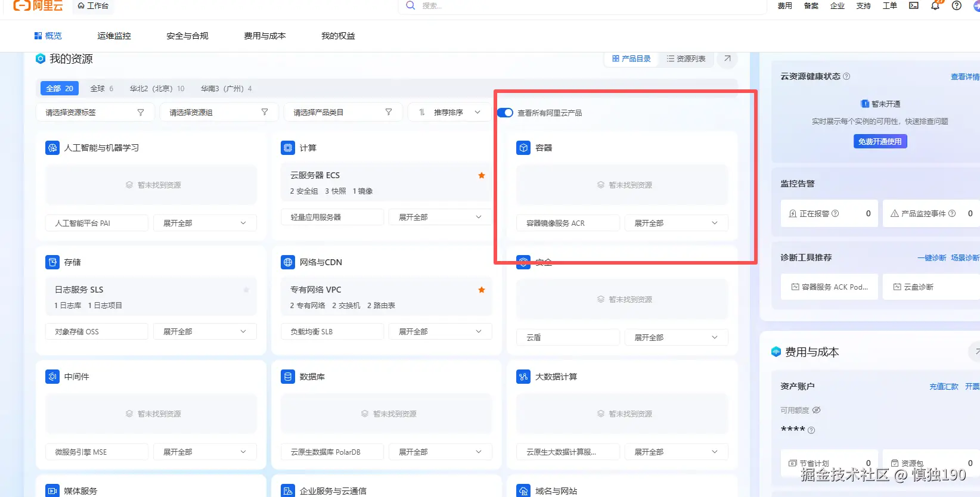Switch to the 安全与合规 tab
This screenshot has height=497, width=980.
tap(187, 36)
